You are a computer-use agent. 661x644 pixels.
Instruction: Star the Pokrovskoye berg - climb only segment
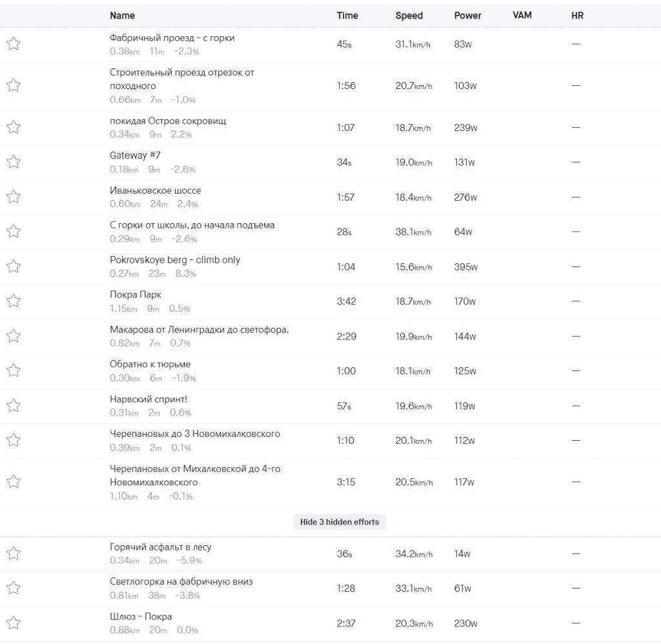14,266
